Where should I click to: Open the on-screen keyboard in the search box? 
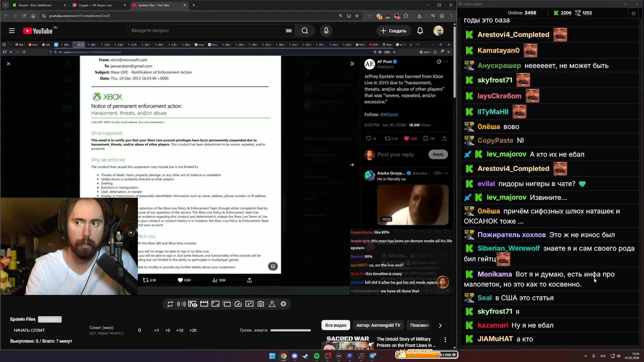pyautogui.click(x=288, y=31)
